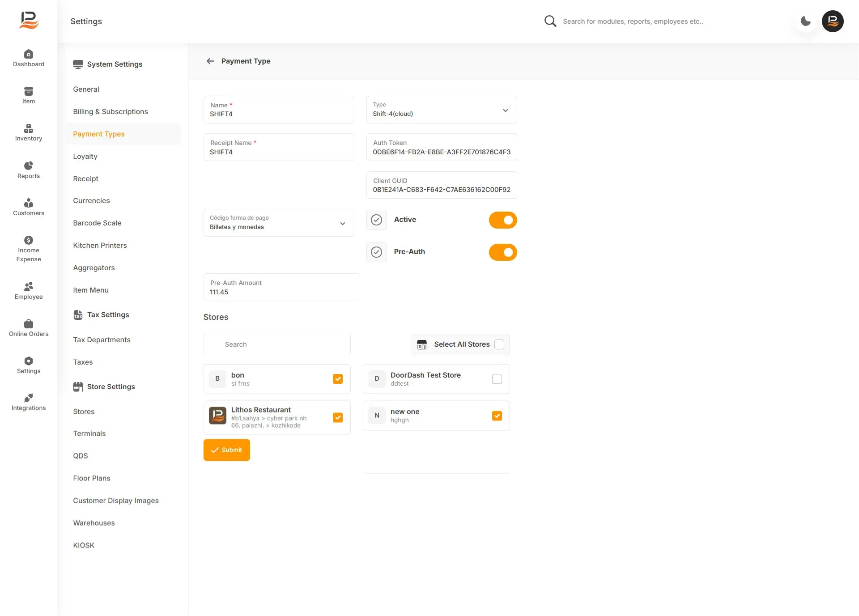The width and height of the screenshot is (859, 616).
Task: Check the Select All Stores checkbox
Action: point(499,344)
